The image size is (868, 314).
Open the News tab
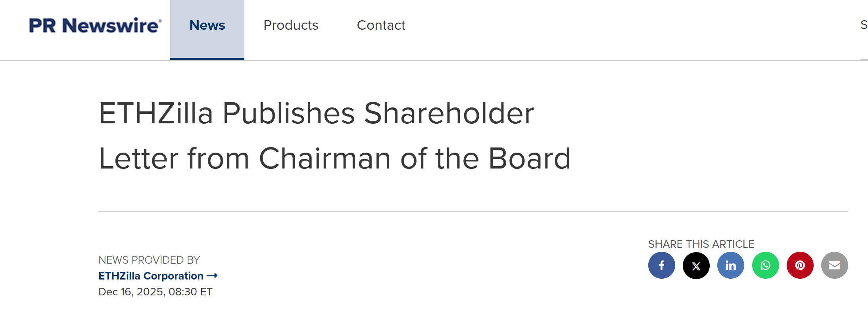click(x=207, y=25)
